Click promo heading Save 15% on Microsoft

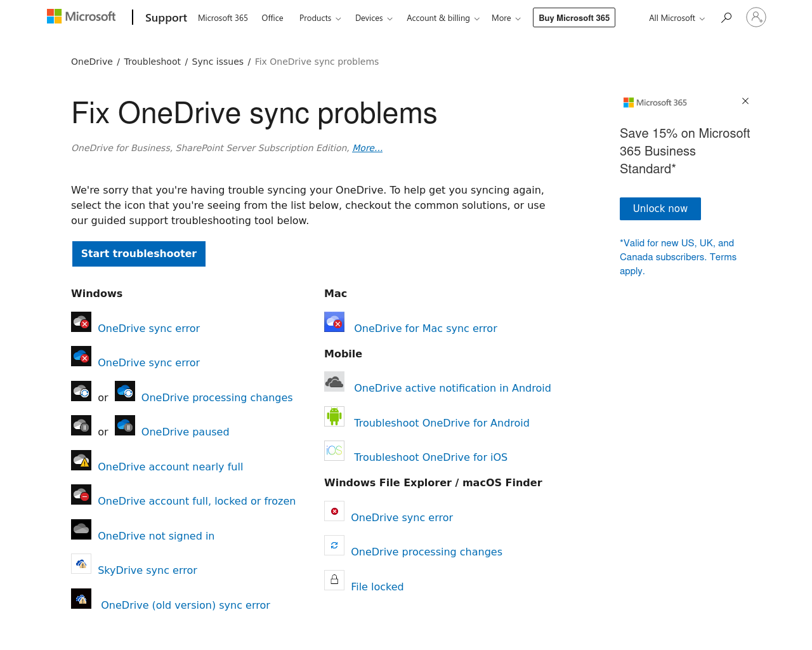coord(685,151)
